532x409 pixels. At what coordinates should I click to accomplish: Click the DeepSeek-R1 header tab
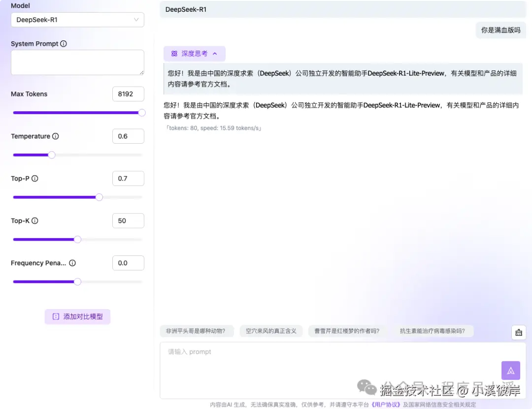186,9
